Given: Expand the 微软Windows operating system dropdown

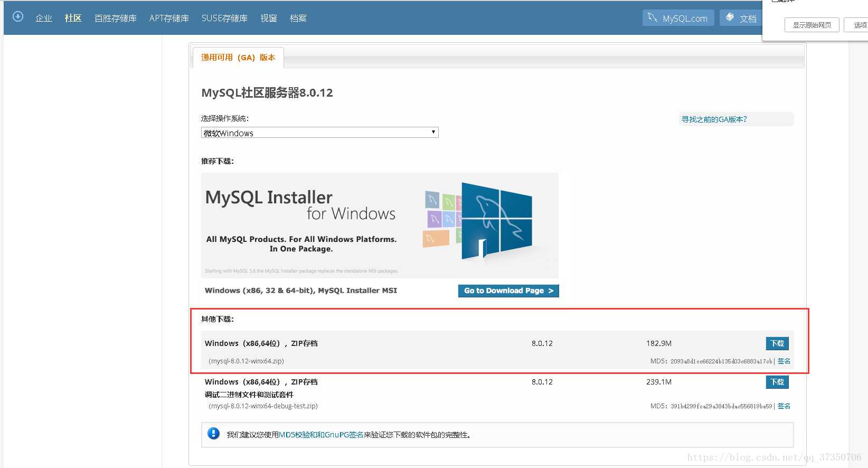Looking at the screenshot, I should coord(320,133).
